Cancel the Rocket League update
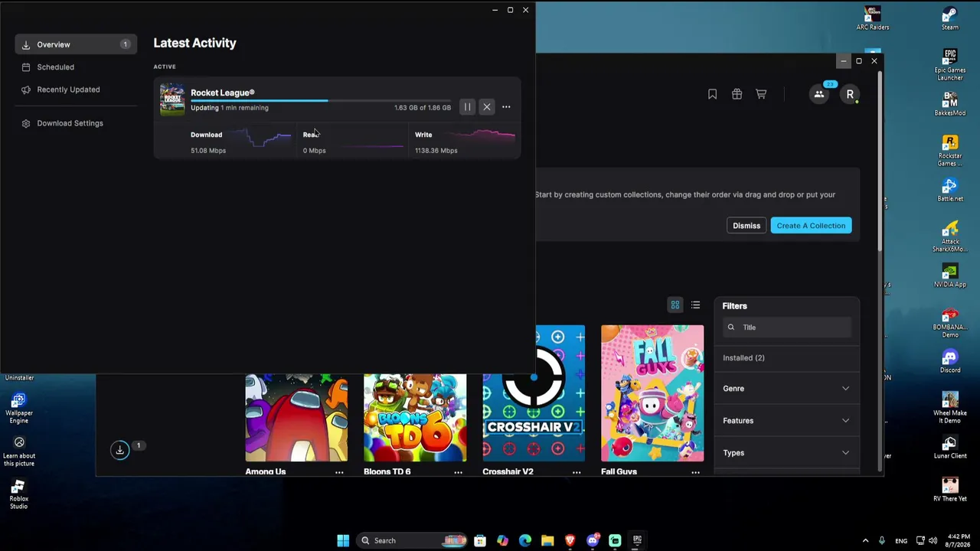Viewport: 980px width, 551px height. click(487, 107)
